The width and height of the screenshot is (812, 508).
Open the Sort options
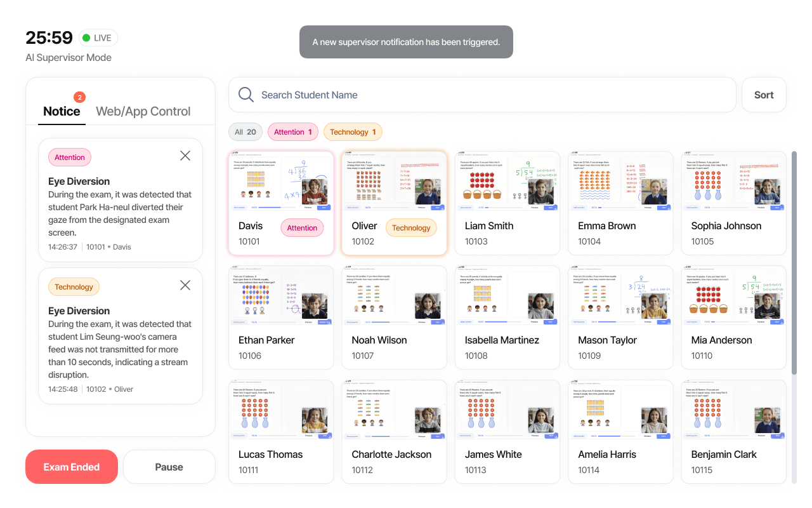[x=764, y=95]
